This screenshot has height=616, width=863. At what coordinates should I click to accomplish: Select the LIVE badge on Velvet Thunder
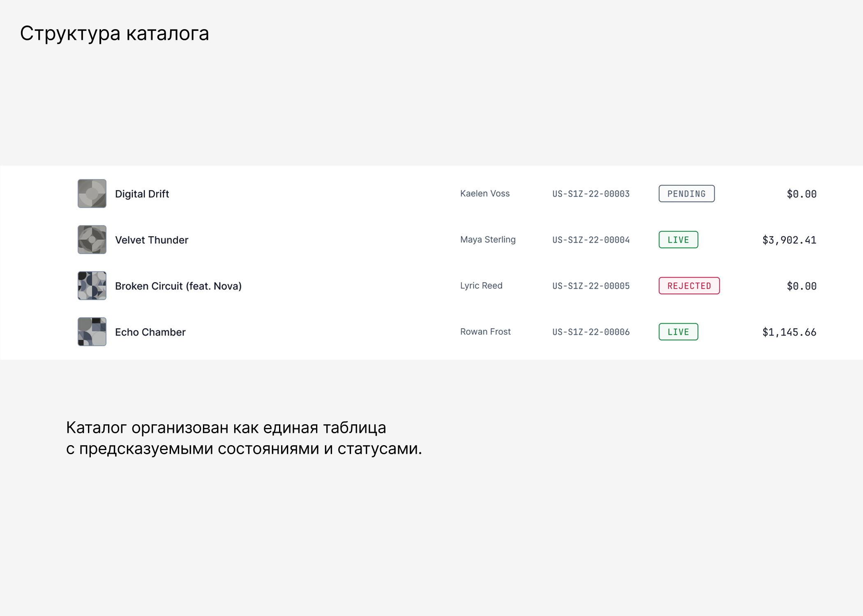(x=678, y=239)
